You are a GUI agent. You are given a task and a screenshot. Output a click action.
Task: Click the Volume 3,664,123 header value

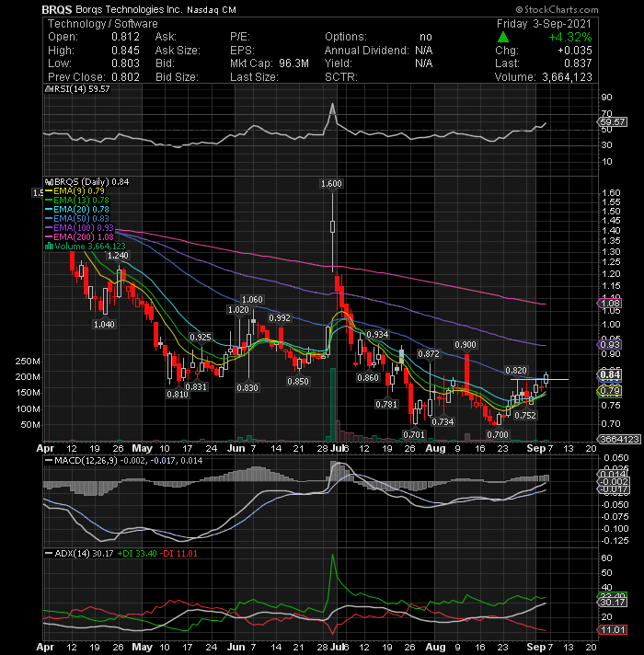click(567, 77)
